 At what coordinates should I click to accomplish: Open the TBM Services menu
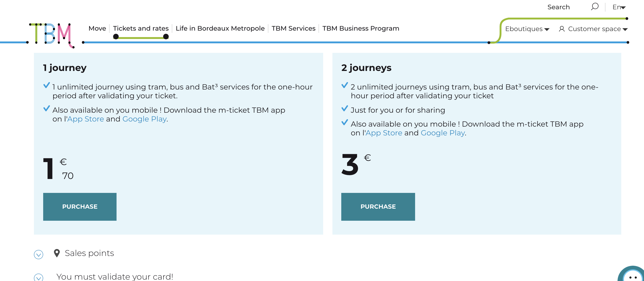point(293,29)
